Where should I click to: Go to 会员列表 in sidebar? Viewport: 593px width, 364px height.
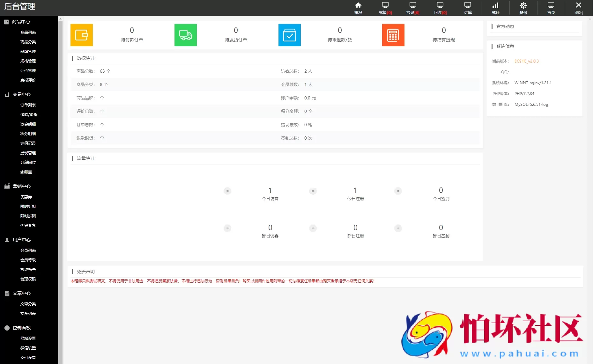click(28, 250)
